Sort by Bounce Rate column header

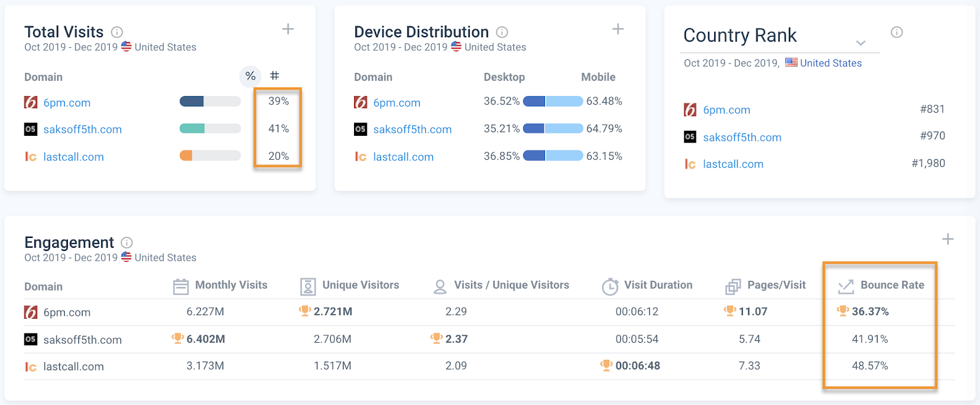pos(892,285)
